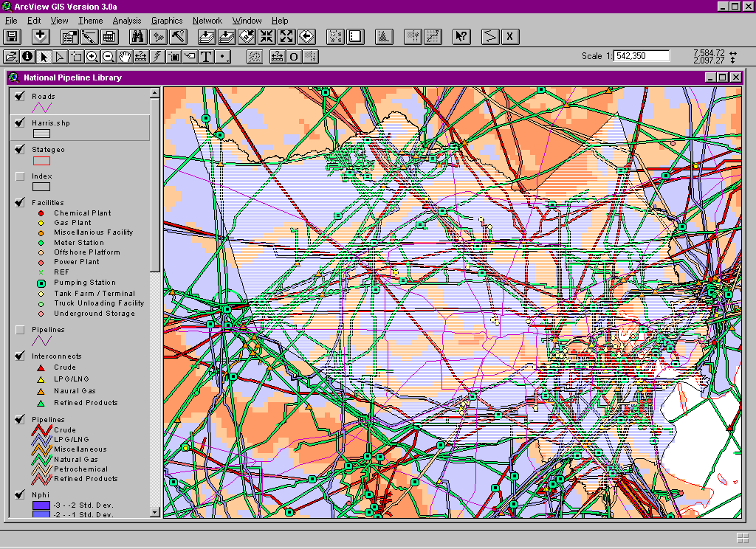
Task: Select the magnifier plus Zoom In tool
Action: click(x=92, y=57)
